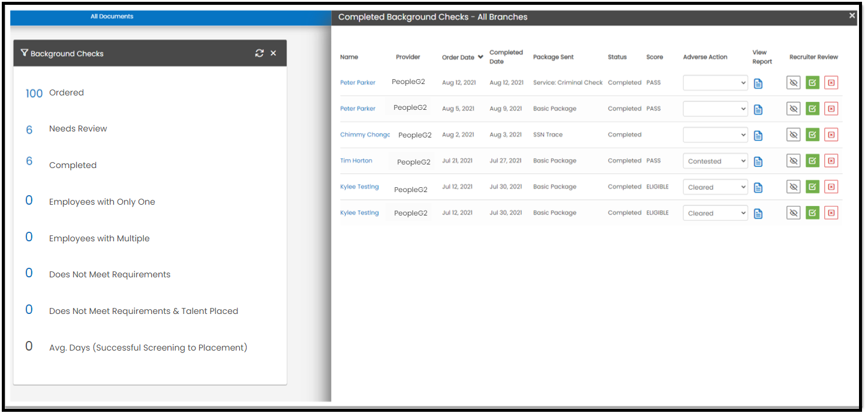Viewport: 868px width, 416px height.
Task: Hide the Peter Parker Aug 5 row
Action: coord(794,109)
